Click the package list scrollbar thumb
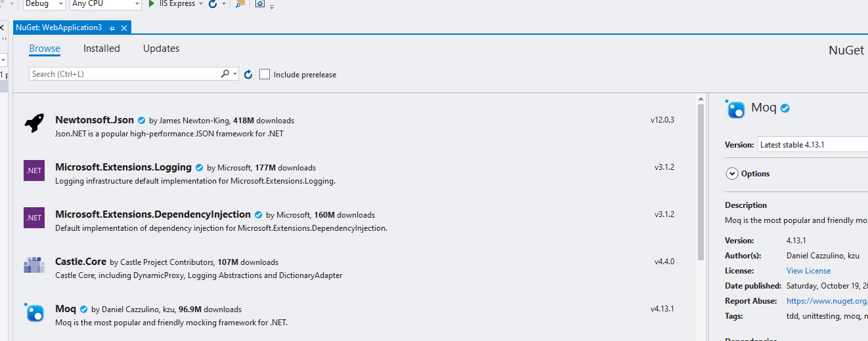This screenshot has width=868, height=341. 701,182
